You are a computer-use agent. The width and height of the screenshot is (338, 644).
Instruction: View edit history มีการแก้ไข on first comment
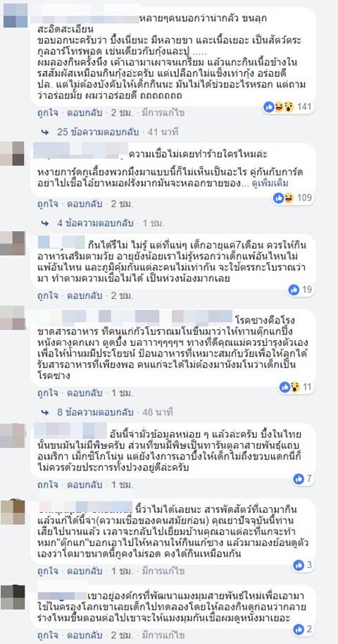click(x=163, y=112)
